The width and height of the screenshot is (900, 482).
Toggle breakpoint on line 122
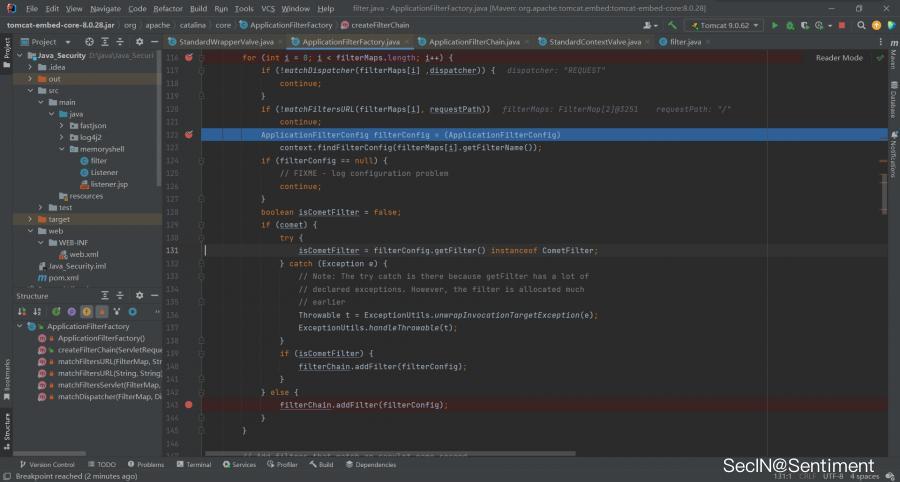pos(189,134)
